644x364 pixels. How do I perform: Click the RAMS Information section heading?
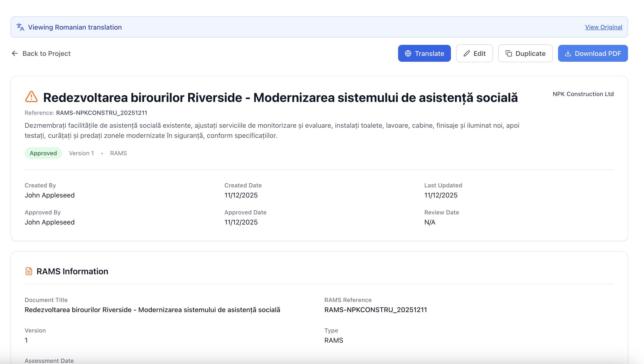tap(72, 271)
